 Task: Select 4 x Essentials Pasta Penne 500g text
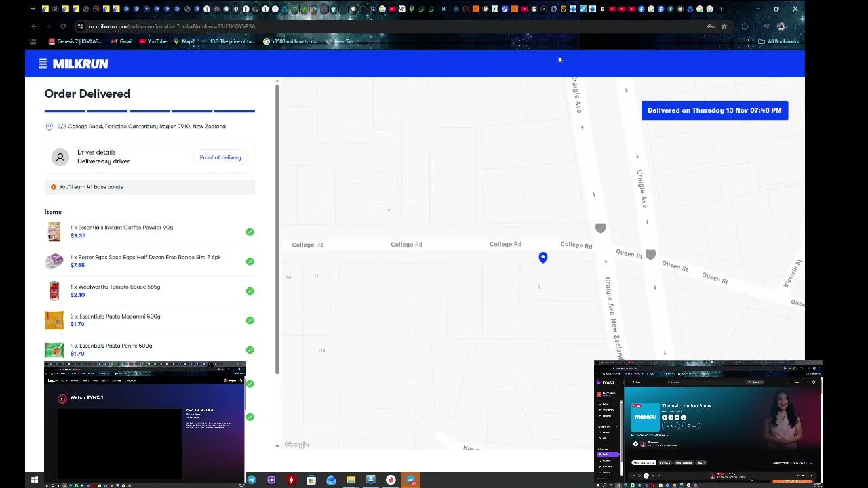pos(111,346)
